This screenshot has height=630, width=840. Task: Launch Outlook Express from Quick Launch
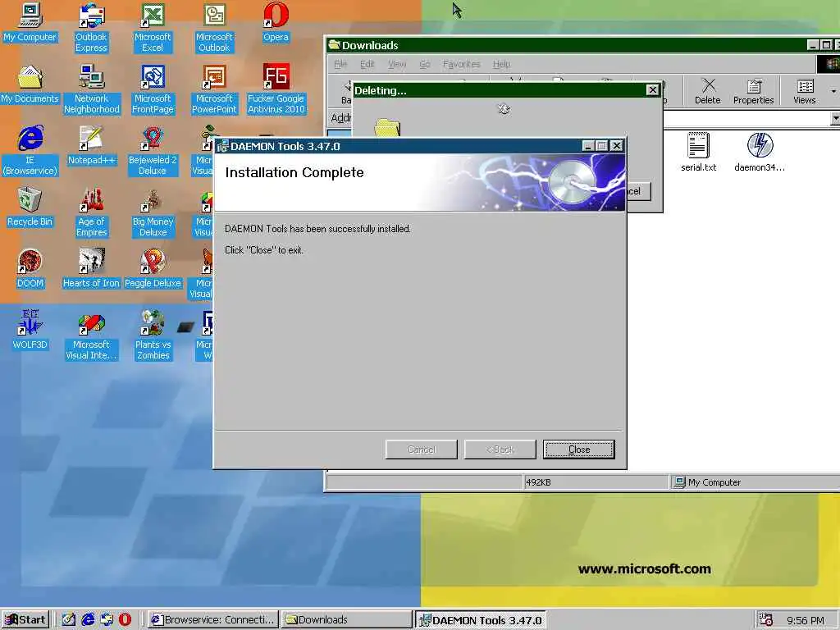106,620
